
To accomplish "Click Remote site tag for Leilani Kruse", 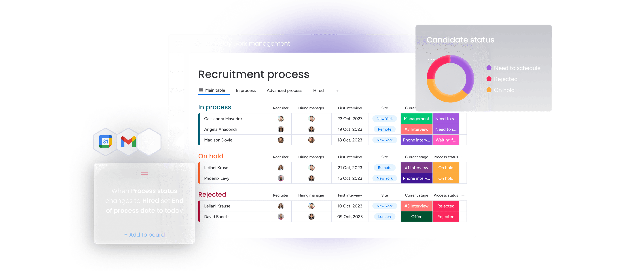I will tap(385, 167).
